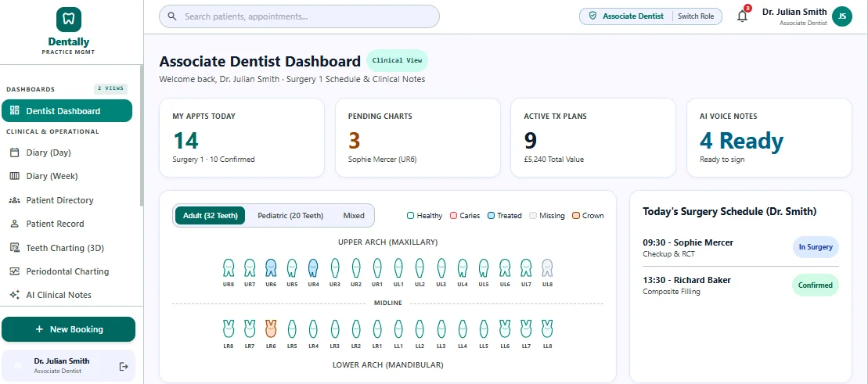
Task: Select tooth UL4 on the chart
Action: click(x=463, y=267)
